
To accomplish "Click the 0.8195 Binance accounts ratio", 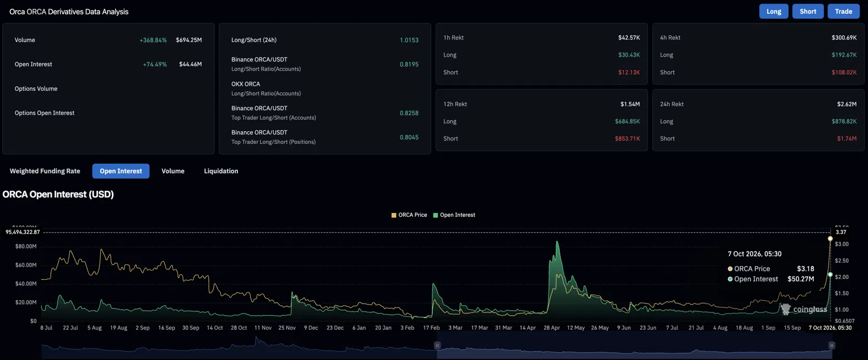I will 409,65.
